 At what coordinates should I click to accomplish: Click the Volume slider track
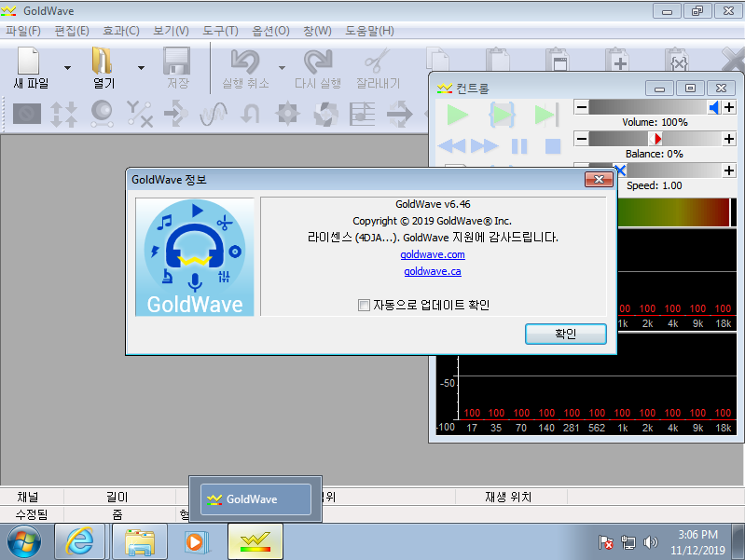point(655,107)
